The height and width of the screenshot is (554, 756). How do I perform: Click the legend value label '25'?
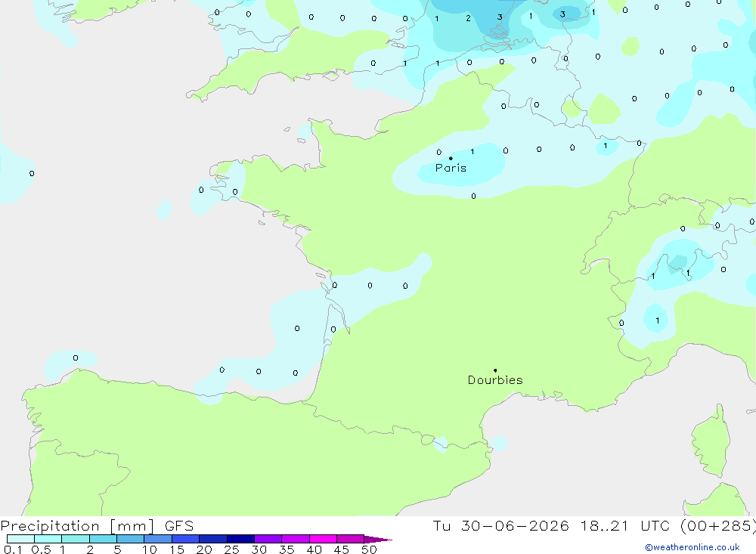pyautogui.click(x=231, y=549)
